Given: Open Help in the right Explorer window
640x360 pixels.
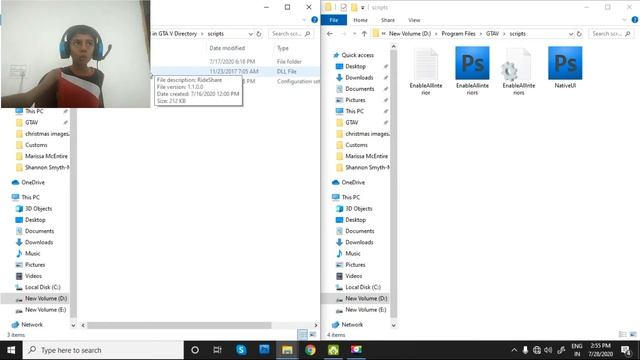Looking at the screenshot, I should tap(634, 20).
